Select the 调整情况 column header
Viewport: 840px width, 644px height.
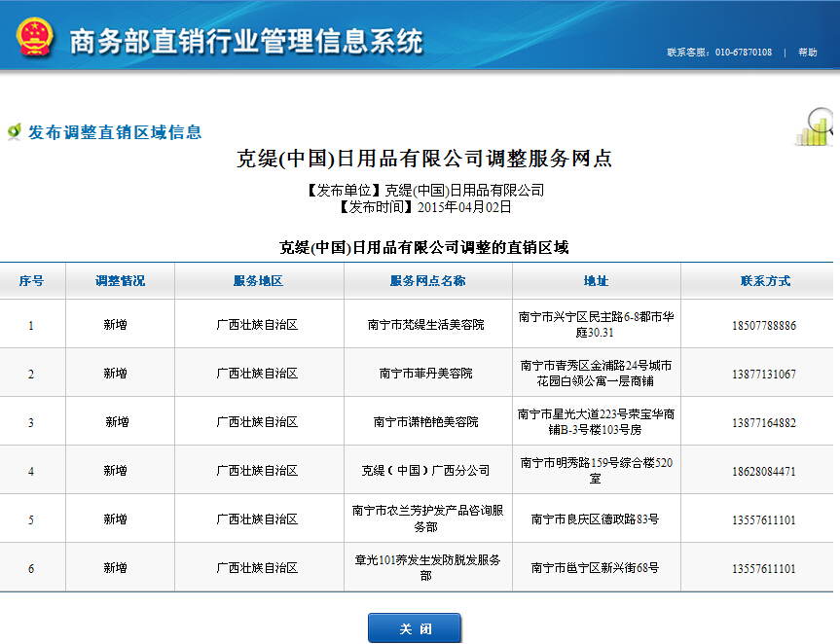(x=120, y=281)
